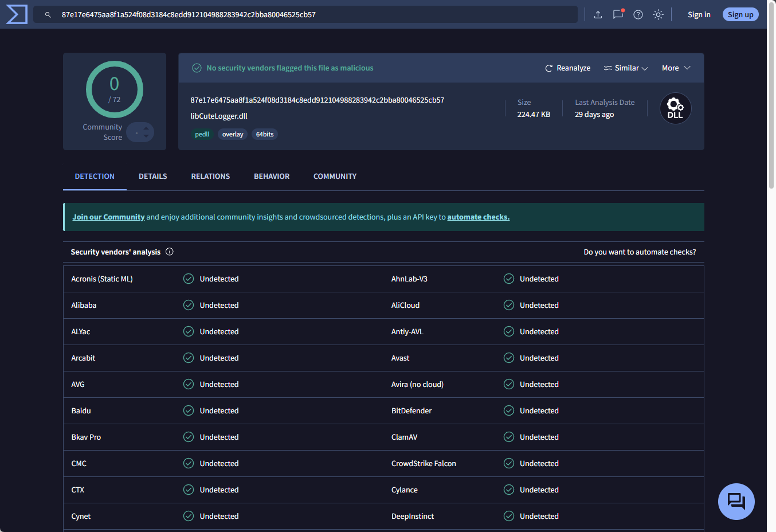Open the help question mark icon
776x532 pixels.
[638, 15]
